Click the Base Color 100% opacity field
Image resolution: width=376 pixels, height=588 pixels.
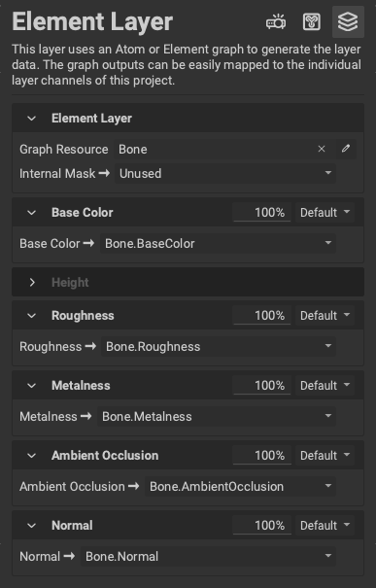[x=261, y=213]
